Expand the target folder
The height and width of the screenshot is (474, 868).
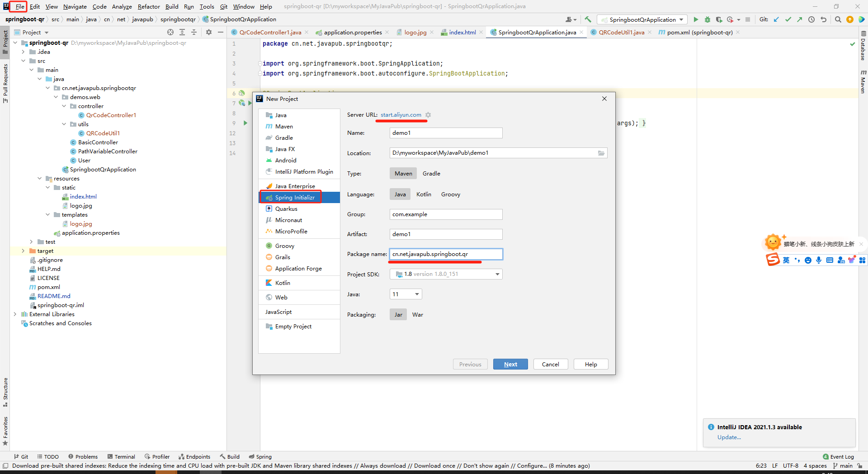click(x=23, y=251)
